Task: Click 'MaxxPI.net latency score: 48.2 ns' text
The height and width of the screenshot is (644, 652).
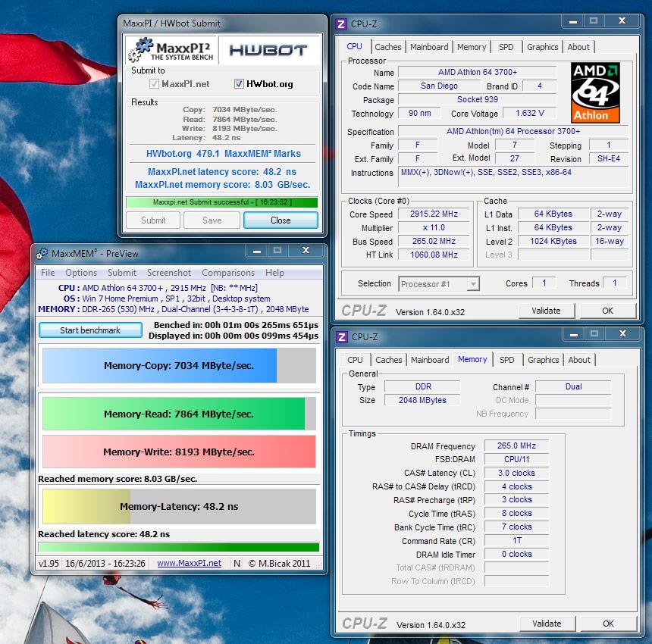Action: click(x=222, y=171)
